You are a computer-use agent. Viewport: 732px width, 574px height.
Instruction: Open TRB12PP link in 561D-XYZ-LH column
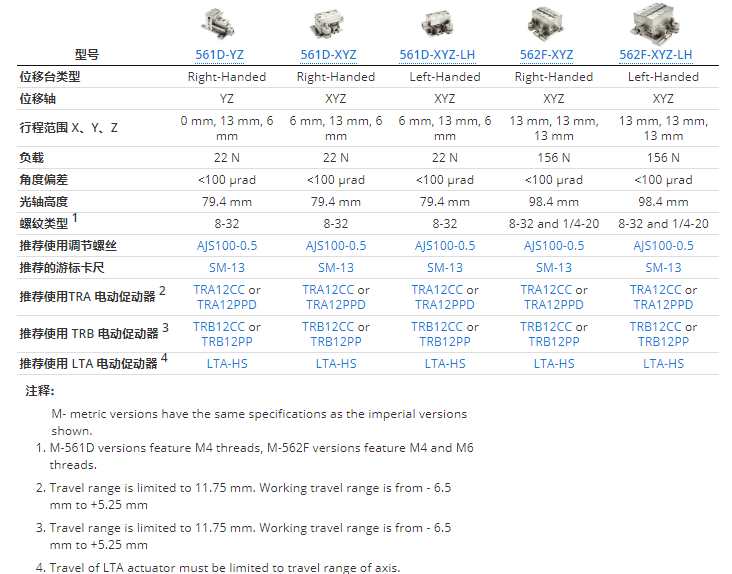pyautogui.click(x=445, y=342)
